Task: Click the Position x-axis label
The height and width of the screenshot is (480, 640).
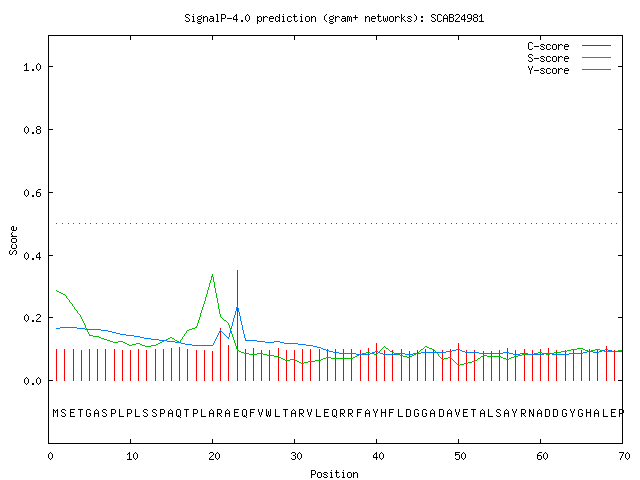Action: (334, 474)
